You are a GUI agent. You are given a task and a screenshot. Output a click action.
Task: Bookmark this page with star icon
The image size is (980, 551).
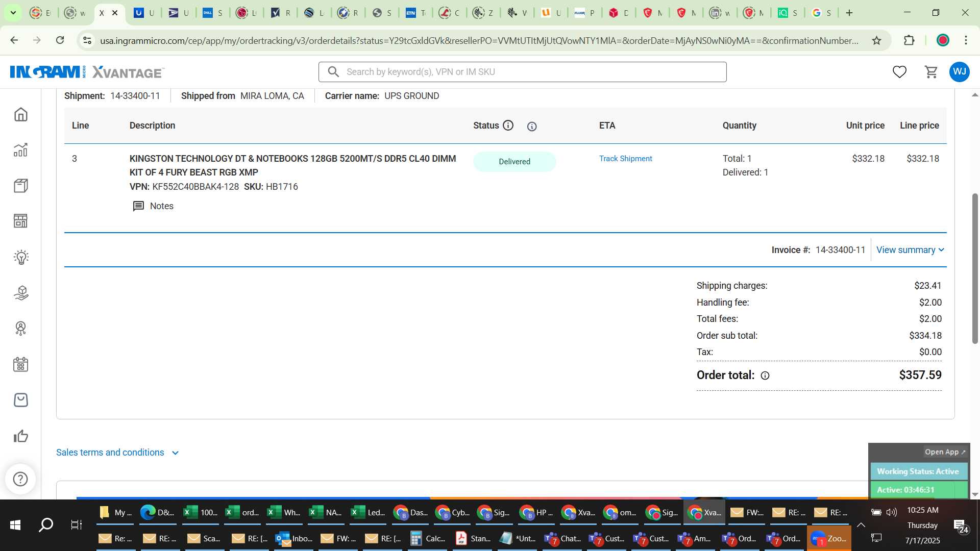[876, 40]
